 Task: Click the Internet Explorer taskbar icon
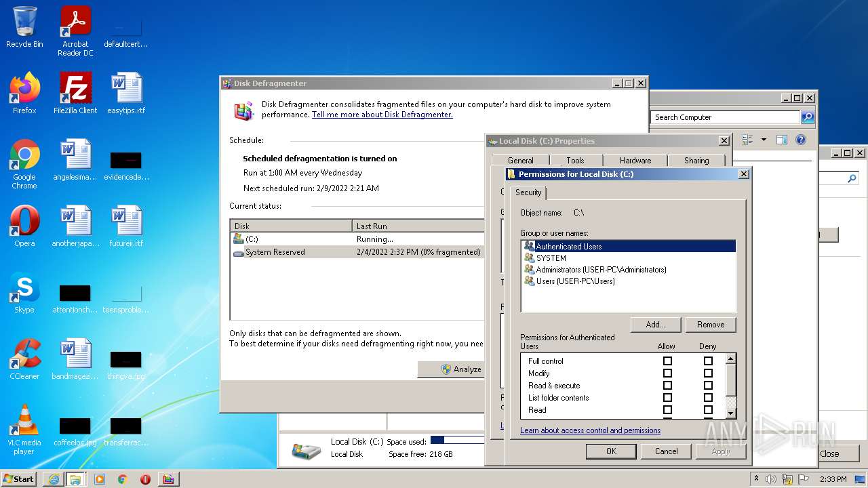click(54, 479)
